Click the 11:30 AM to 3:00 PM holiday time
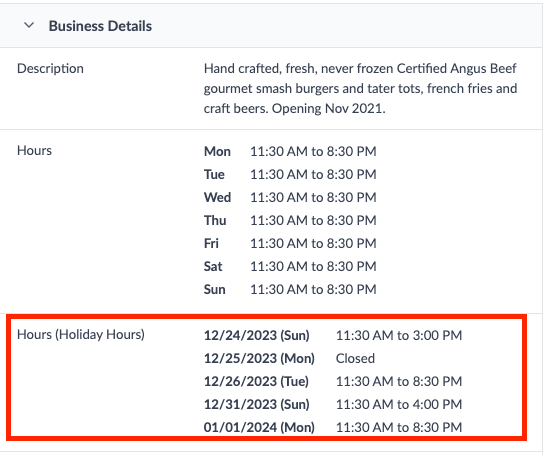Viewport: 556px width, 455px height. pyautogui.click(x=399, y=335)
